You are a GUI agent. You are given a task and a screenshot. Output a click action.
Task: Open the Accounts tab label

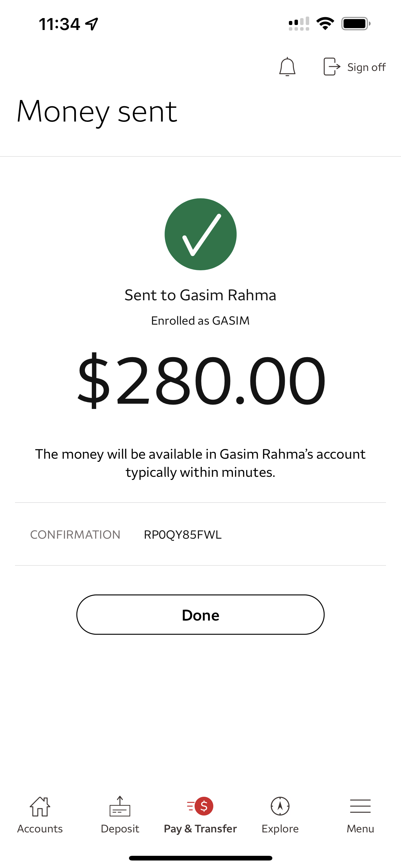[40, 829]
